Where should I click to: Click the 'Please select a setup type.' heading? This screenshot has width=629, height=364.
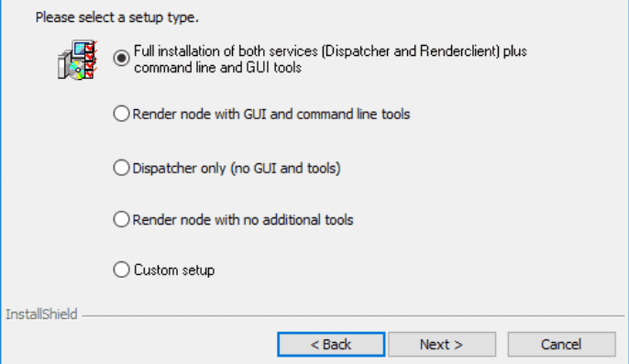coord(117,17)
